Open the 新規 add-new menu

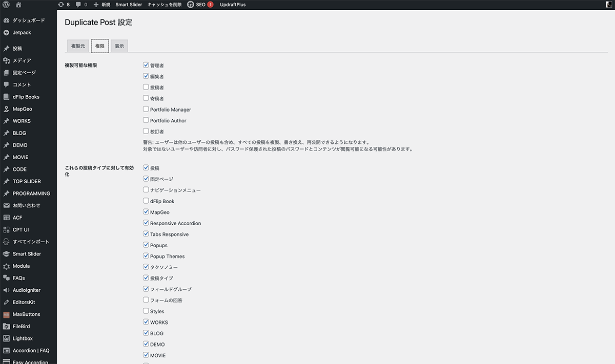[x=101, y=5]
